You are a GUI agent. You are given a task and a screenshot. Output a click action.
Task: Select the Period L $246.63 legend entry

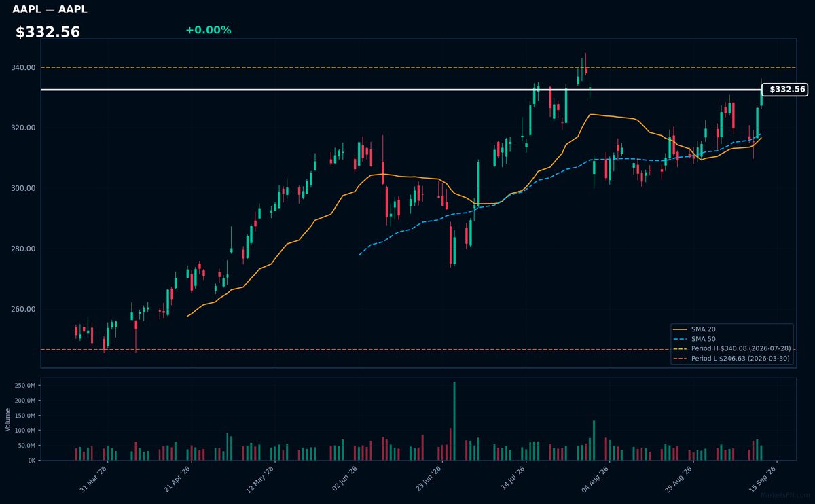731,358
